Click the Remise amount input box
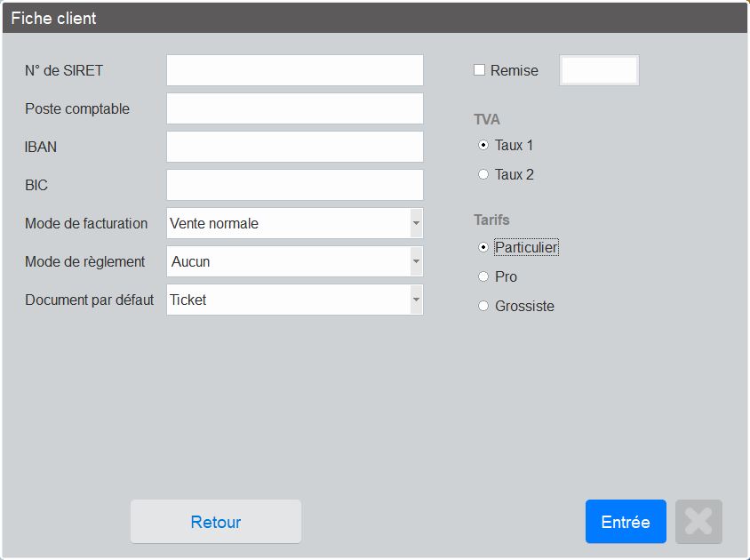This screenshot has width=750, height=560. point(599,70)
